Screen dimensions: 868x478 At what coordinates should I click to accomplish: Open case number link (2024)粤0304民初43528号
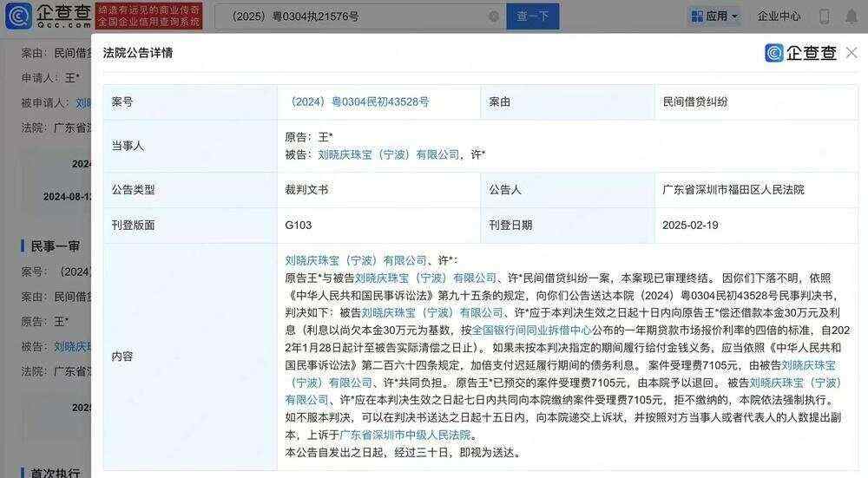(357, 101)
